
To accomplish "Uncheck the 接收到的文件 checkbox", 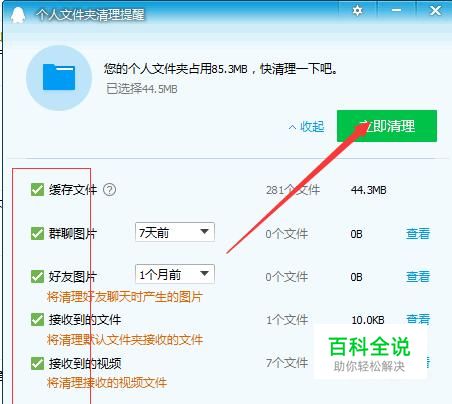I will pos(37,319).
